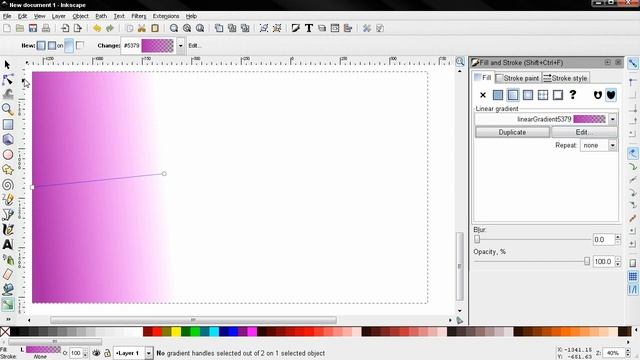Click the Blur slider handle
Screen dimensions: 640x360
[x=477, y=240]
